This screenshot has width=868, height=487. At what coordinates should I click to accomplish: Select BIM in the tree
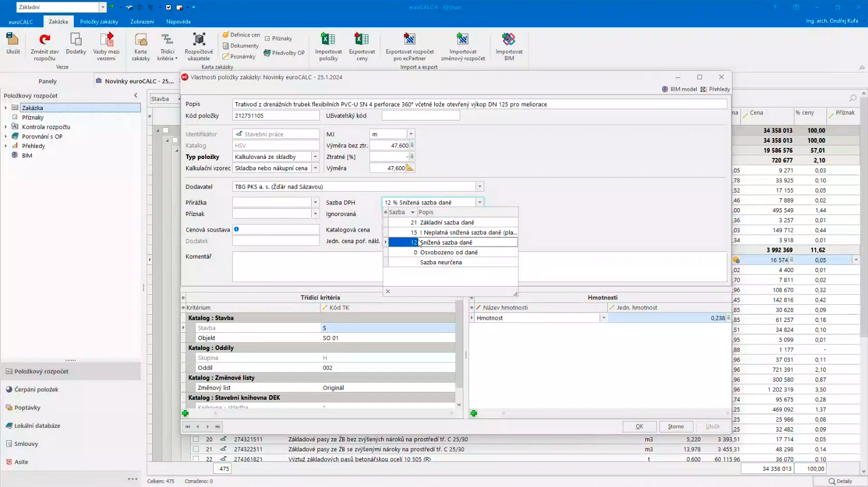point(27,155)
